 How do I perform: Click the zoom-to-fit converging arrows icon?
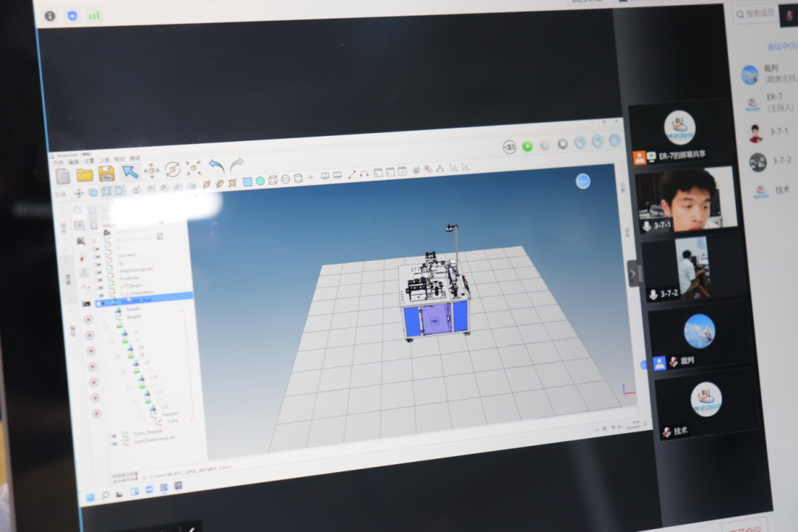pos(194,168)
